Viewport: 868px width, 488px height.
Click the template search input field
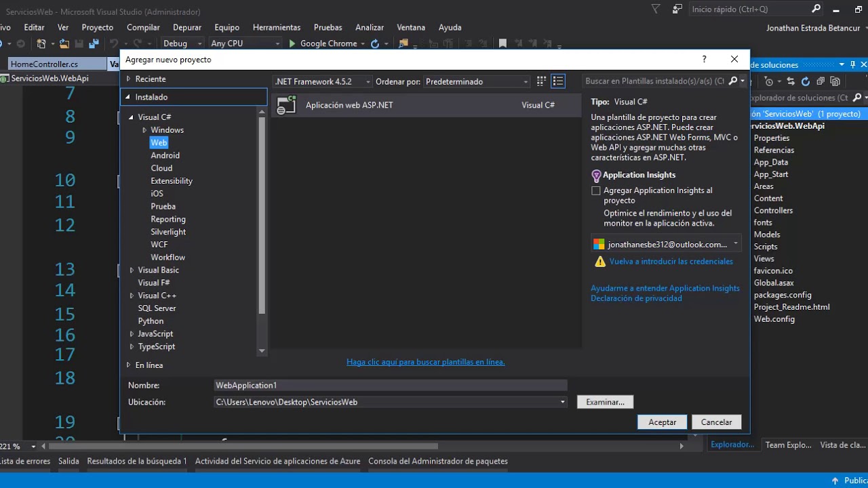(654, 81)
